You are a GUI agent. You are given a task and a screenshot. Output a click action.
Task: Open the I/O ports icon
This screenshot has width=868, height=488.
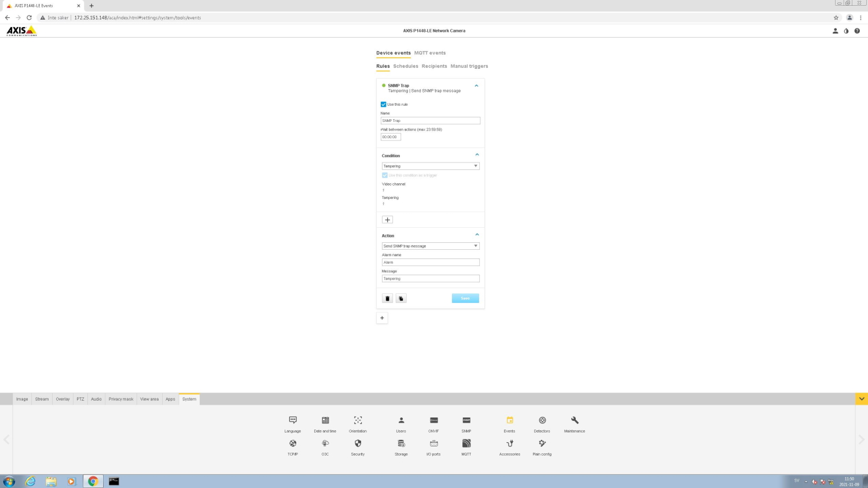pos(434,443)
